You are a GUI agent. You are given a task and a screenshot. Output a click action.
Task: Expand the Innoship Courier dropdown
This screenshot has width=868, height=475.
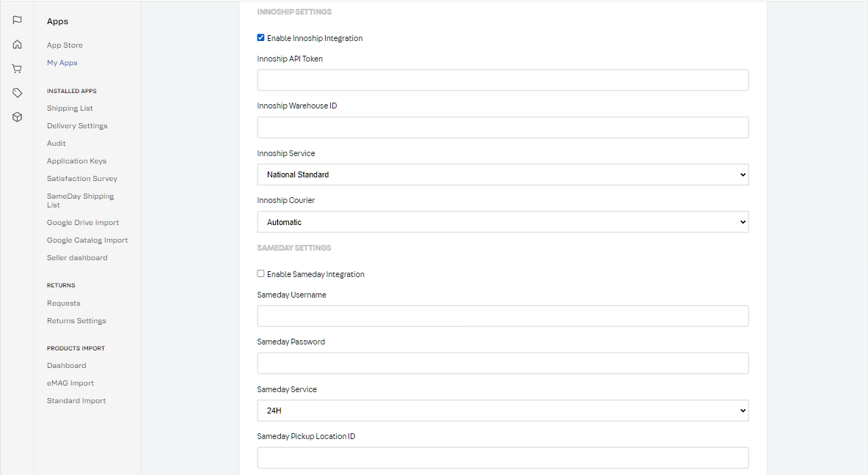point(503,222)
